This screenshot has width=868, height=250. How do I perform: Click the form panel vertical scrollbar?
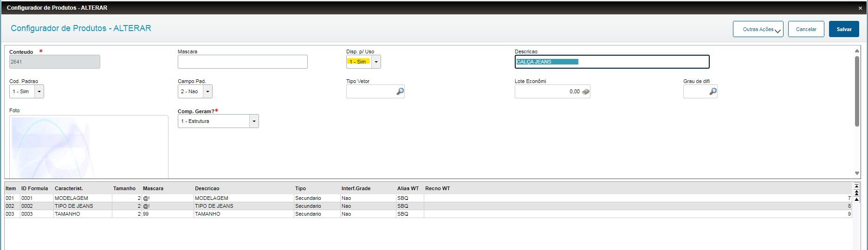857,91
